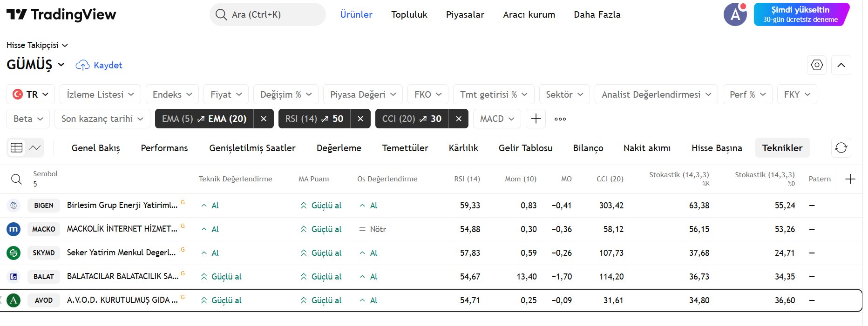The width and height of the screenshot is (868, 326).
Task: Collapse the filter panel with chevron
Action: click(x=841, y=65)
